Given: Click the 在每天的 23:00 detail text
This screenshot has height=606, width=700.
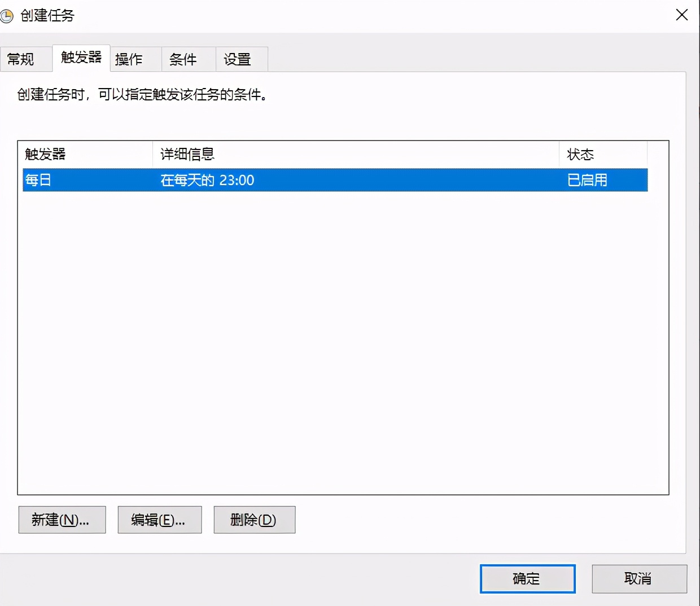Looking at the screenshot, I should point(207,180).
